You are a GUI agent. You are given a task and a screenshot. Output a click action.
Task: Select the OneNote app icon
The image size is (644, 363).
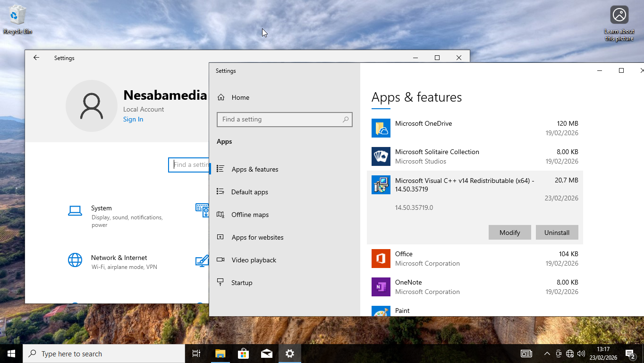point(381,287)
